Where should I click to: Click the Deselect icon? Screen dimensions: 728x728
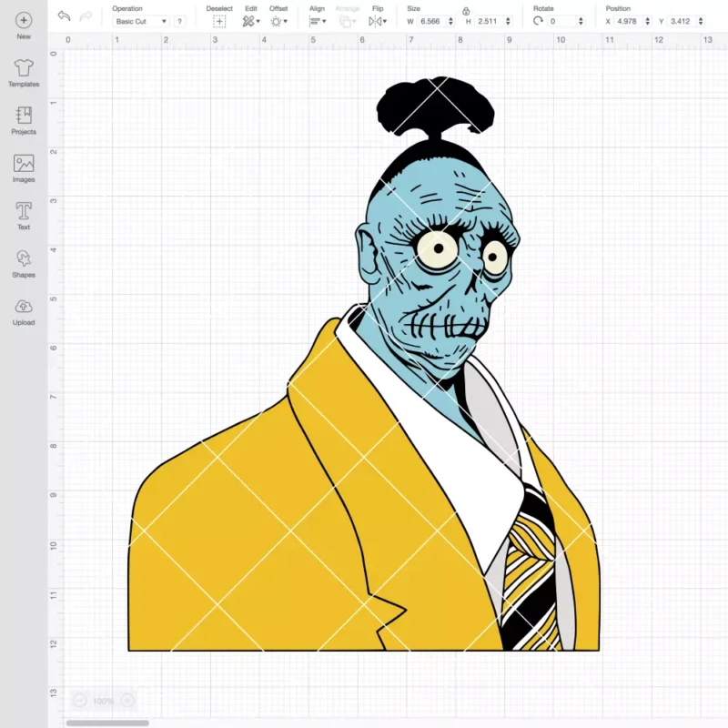pyautogui.click(x=219, y=21)
